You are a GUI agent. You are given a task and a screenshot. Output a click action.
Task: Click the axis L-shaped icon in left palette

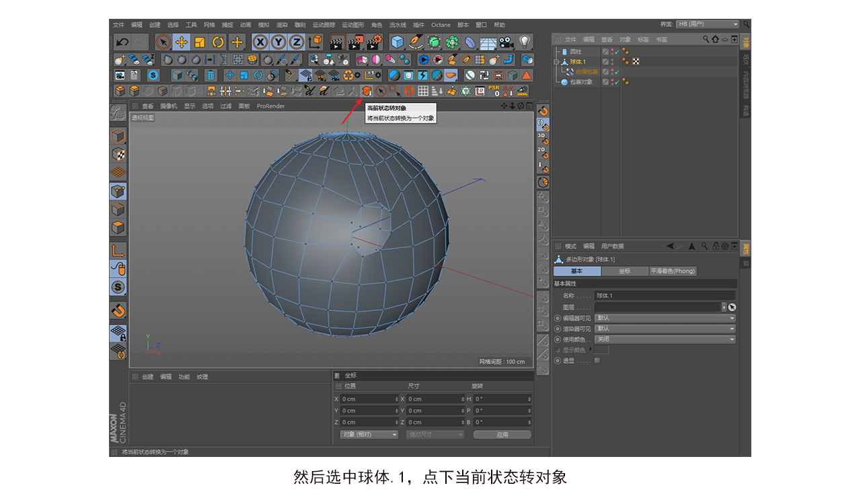point(118,252)
